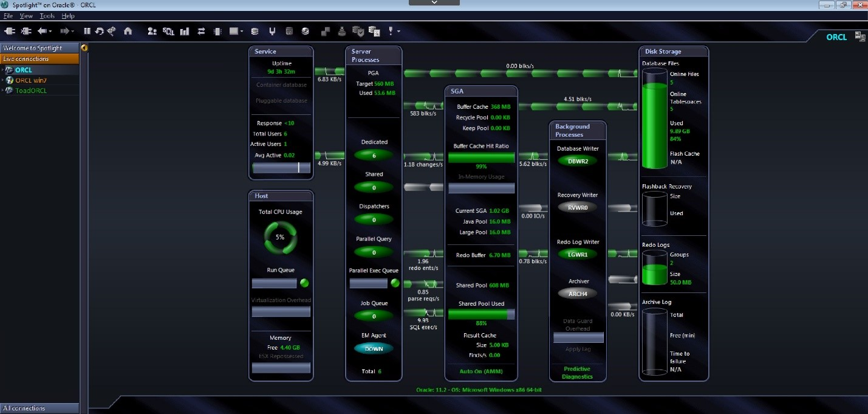Click the Database Files green cylinder
Image resolution: width=868 pixels, height=414 pixels.
click(x=655, y=119)
